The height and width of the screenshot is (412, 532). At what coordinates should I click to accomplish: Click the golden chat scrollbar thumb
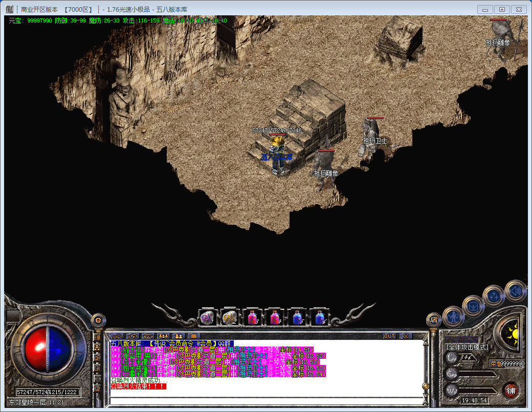pyautogui.click(x=426, y=386)
